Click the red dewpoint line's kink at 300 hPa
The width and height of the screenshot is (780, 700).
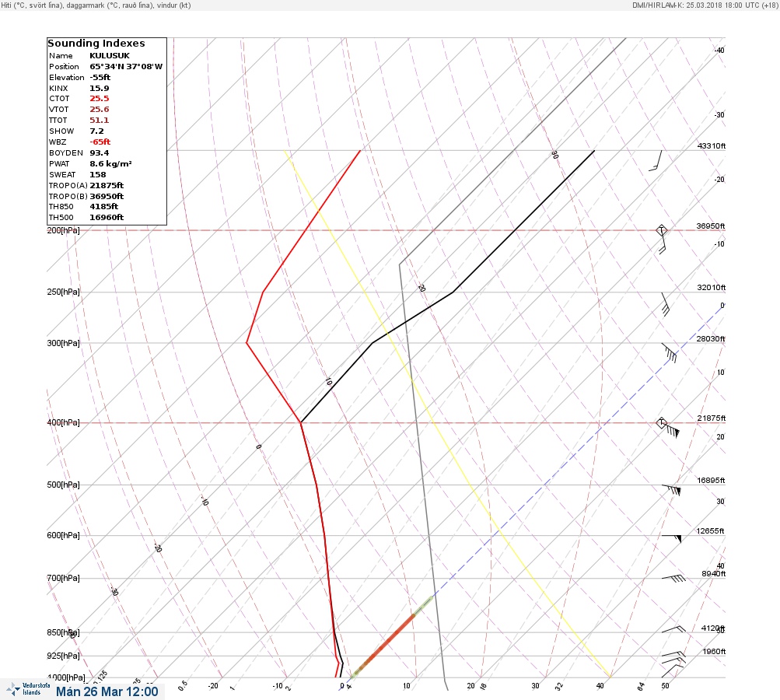(x=247, y=343)
